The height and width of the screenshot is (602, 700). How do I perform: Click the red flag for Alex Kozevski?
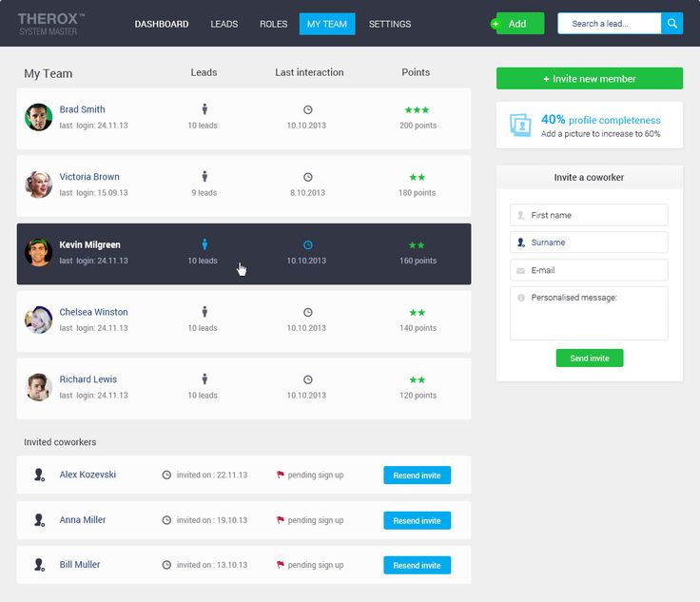[x=280, y=475]
